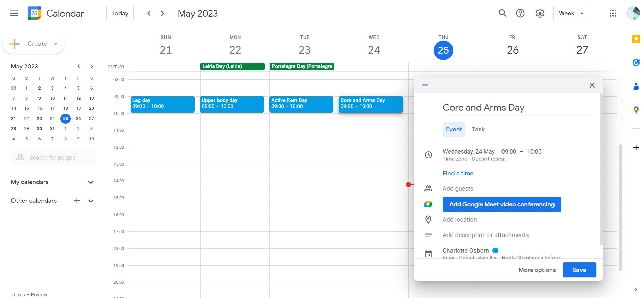Screen dimensions: 644x298
Task: Open the Create button dropdown
Action: 56,44
